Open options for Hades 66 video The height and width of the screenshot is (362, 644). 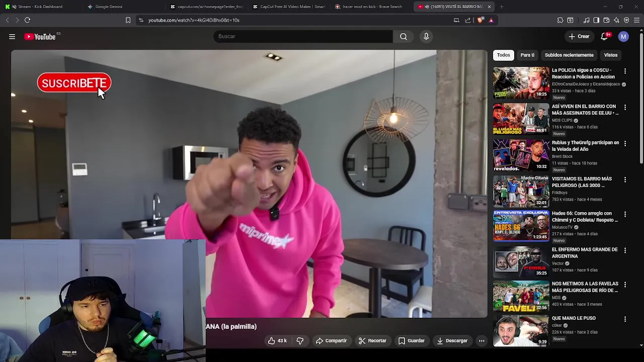(x=625, y=215)
